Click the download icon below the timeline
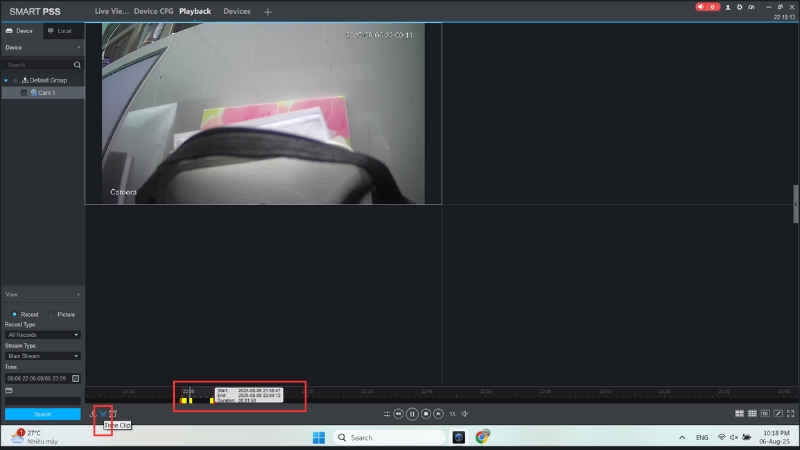The height and width of the screenshot is (450, 800). [92, 413]
